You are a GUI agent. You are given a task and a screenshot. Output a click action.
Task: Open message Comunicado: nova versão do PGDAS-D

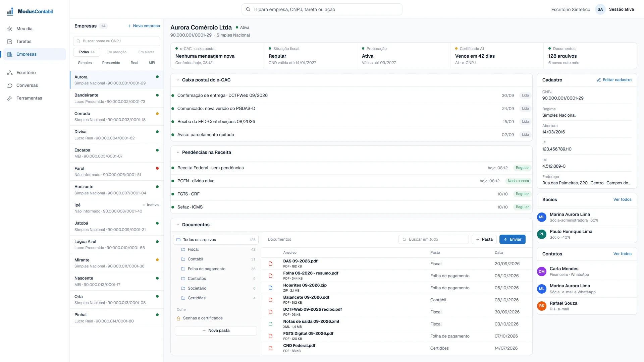point(351,109)
